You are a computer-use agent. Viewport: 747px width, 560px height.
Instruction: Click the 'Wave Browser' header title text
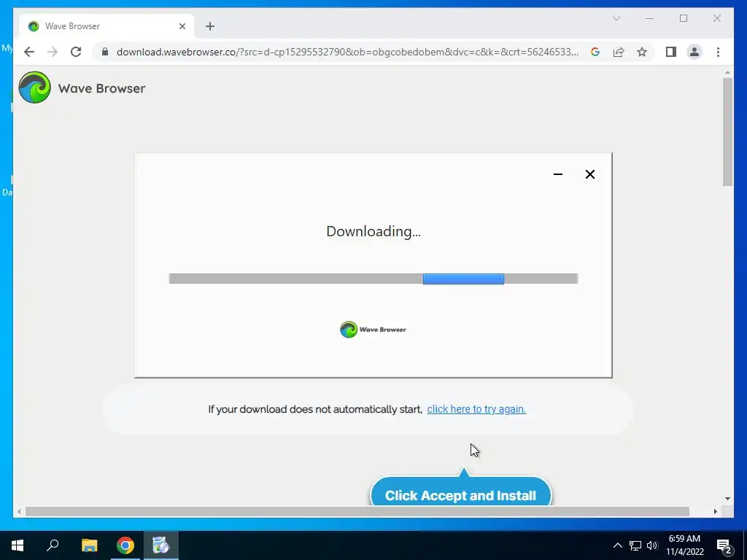coord(101,88)
